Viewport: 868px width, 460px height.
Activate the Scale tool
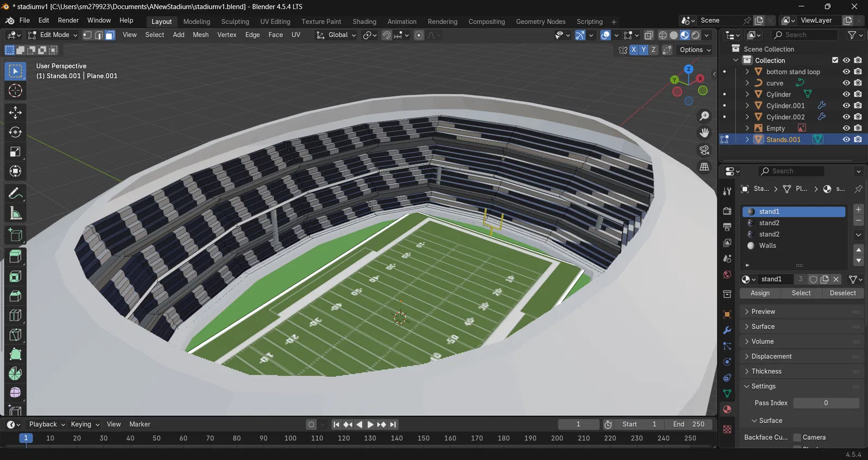pyautogui.click(x=15, y=152)
